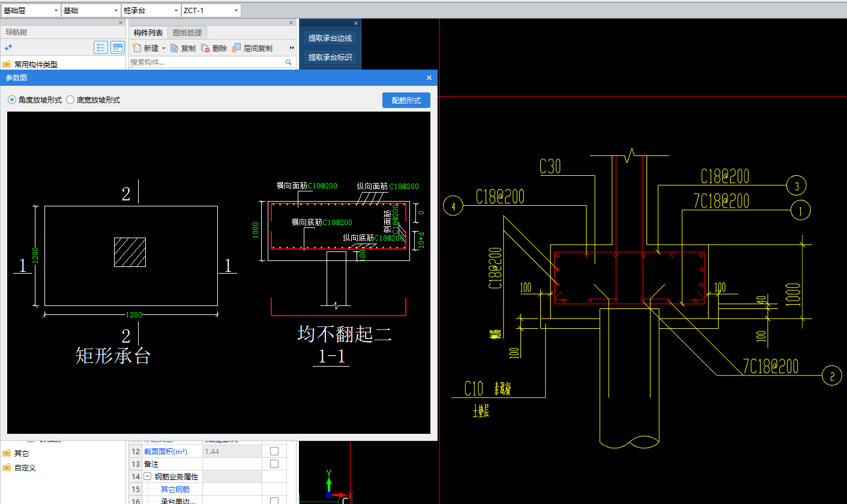Image resolution: width=847 pixels, height=504 pixels.
Task: Collapse the 钢筋业务属性 group
Action: click(147, 476)
